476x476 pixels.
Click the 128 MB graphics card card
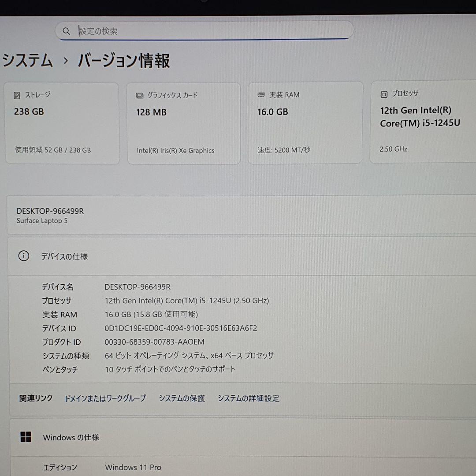click(184, 123)
